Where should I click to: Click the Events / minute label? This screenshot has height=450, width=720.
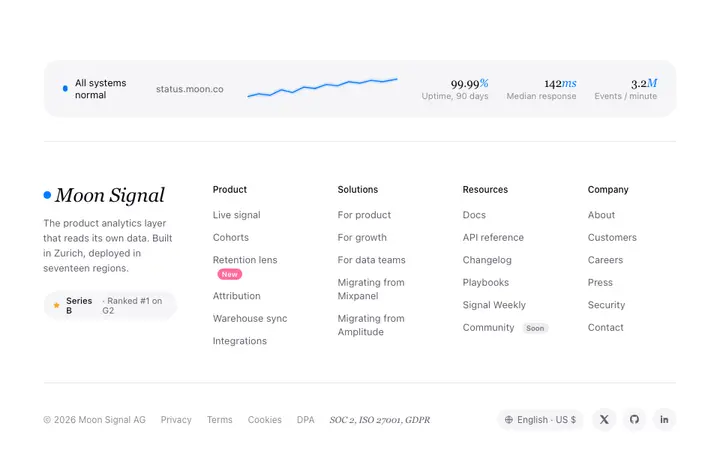click(x=625, y=96)
